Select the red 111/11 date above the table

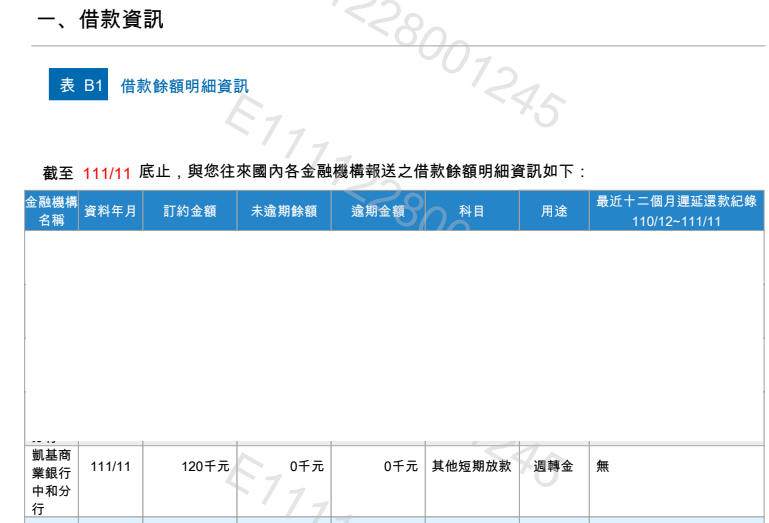(x=107, y=173)
